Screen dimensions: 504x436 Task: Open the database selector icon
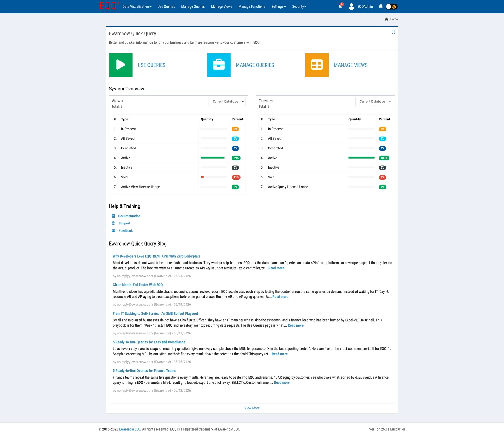click(381, 6)
